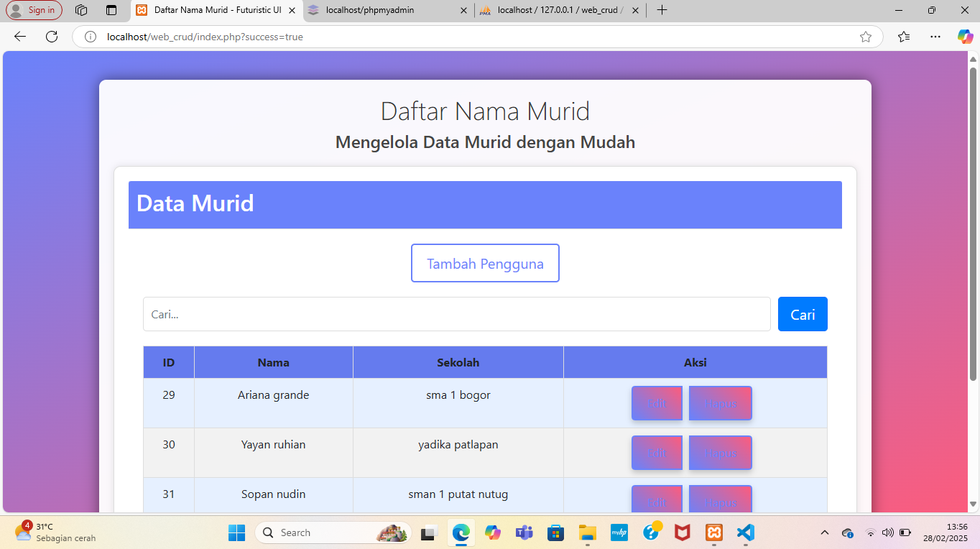Open Microsoft Teams in the taskbar
This screenshot has height=549, width=980.
524,532
